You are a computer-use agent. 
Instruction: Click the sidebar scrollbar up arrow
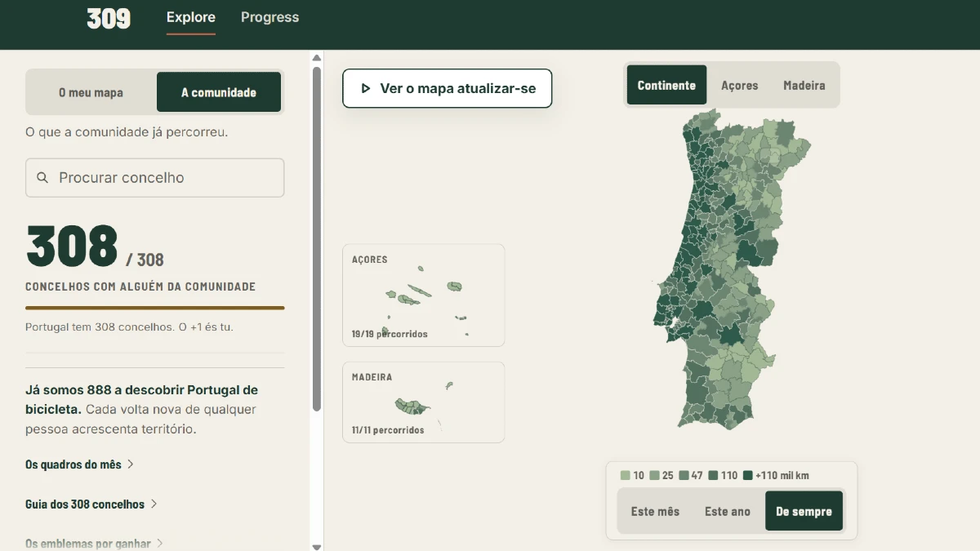pyautogui.click(x=317, y=58)
